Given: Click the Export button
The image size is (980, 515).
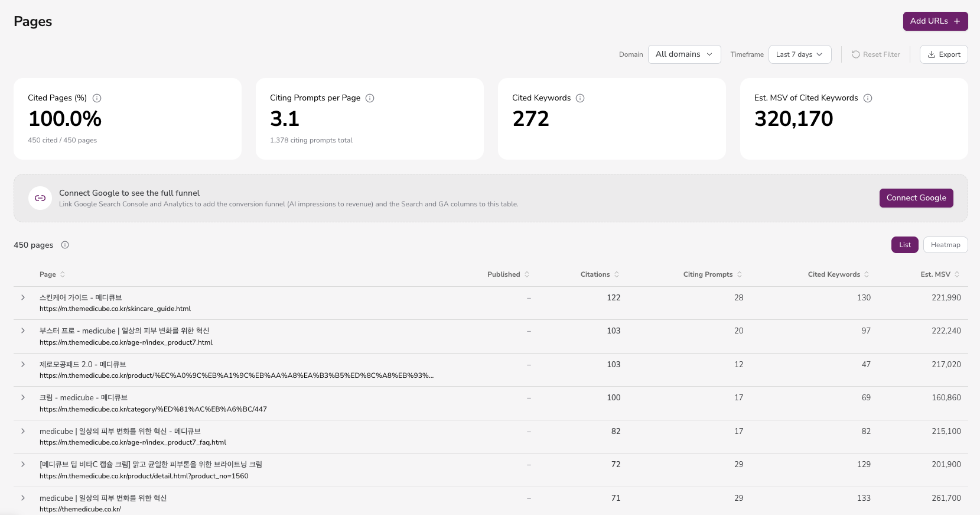Looking at the screenshot, I should click(x=944, y=54).
